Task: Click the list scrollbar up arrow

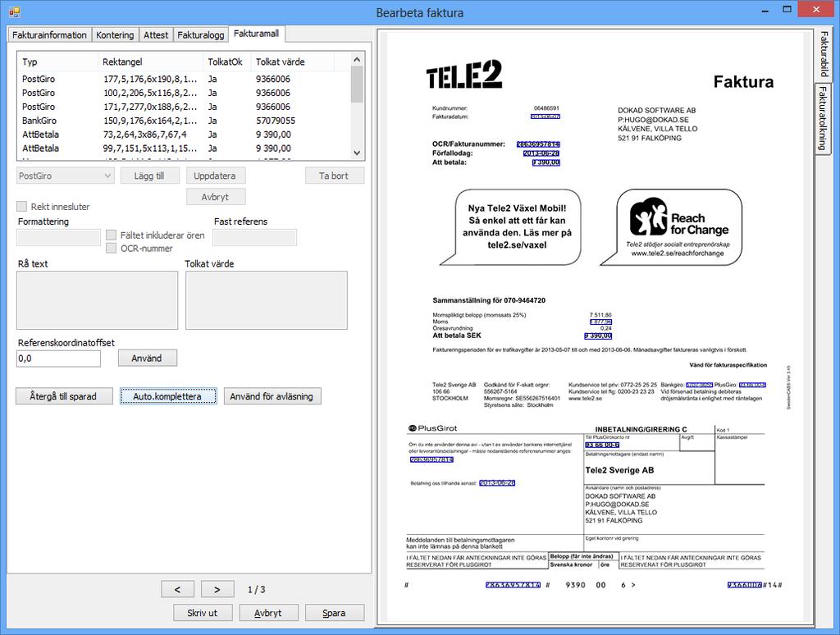Action: [x=358, y=60]
